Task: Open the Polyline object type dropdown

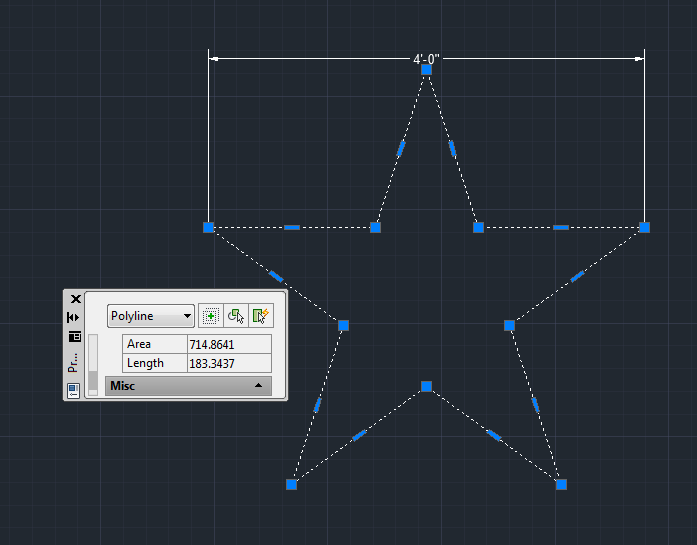Action: (151, 316)
